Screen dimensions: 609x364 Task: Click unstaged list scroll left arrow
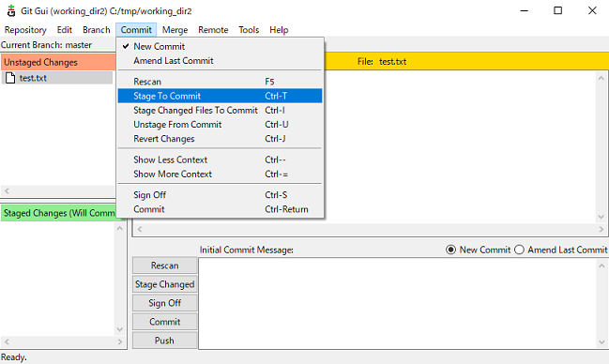click(x=7, y=190)
